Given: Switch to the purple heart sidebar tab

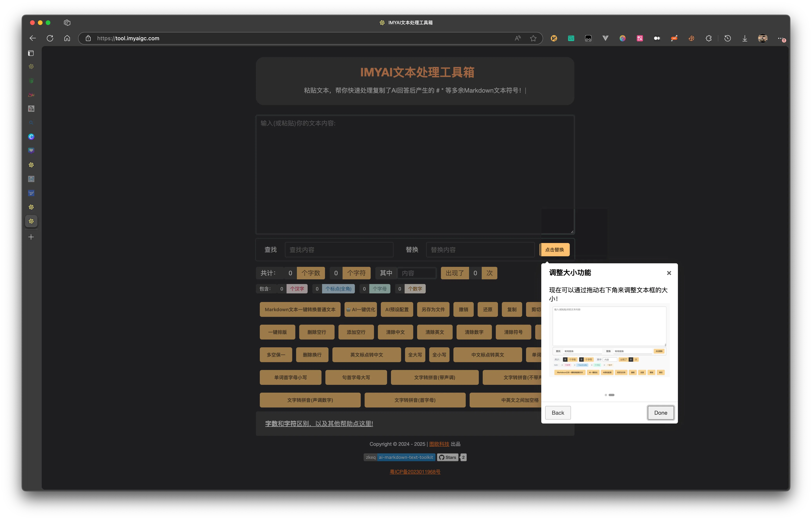Looking at the screenshot, I should [31, 151].
